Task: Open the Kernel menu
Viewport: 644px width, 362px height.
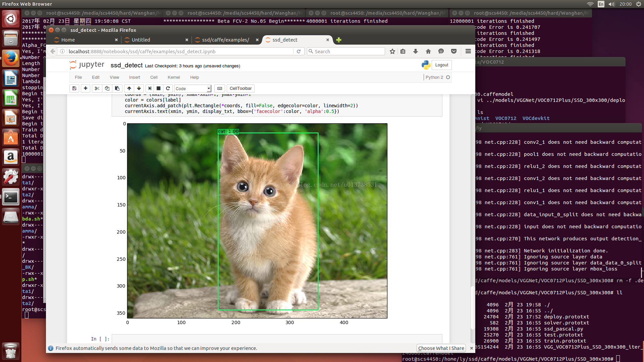Action: (173, 77)
